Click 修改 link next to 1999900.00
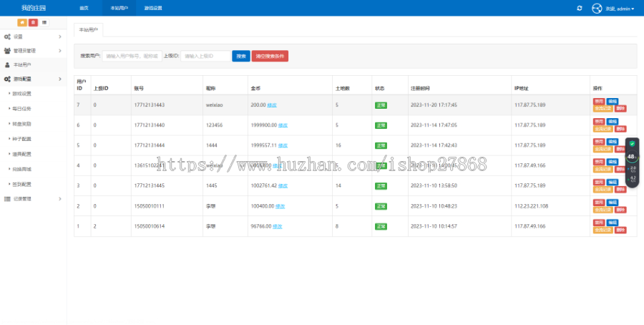The width and height of the screenshot is (644, 325). (x=283, y=125)
